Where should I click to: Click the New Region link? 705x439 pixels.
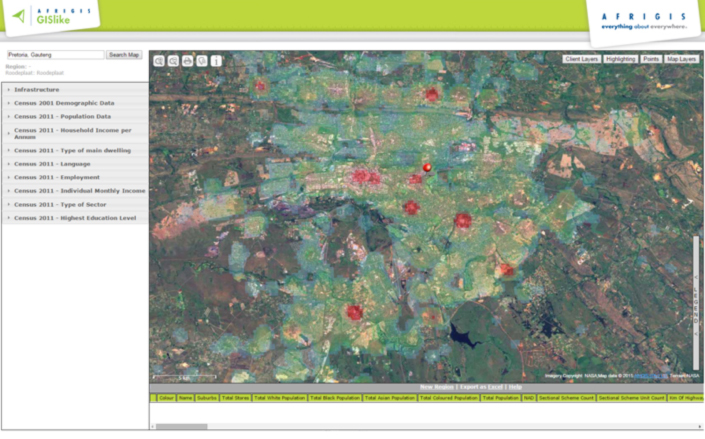(437, 387)
